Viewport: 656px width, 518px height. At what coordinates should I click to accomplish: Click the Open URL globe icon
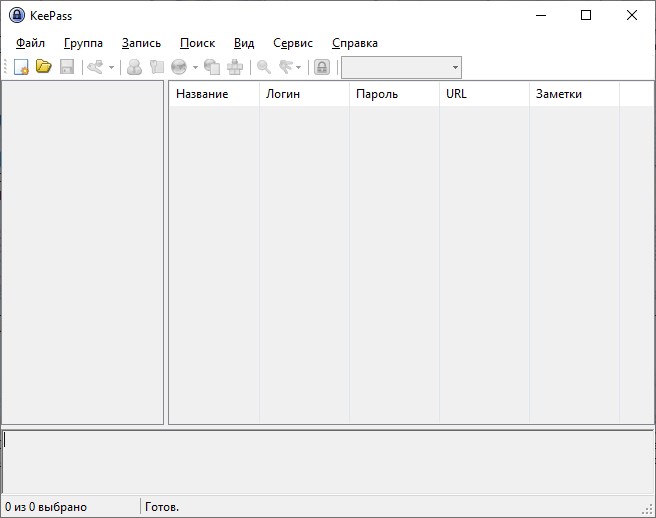point(179,67)
